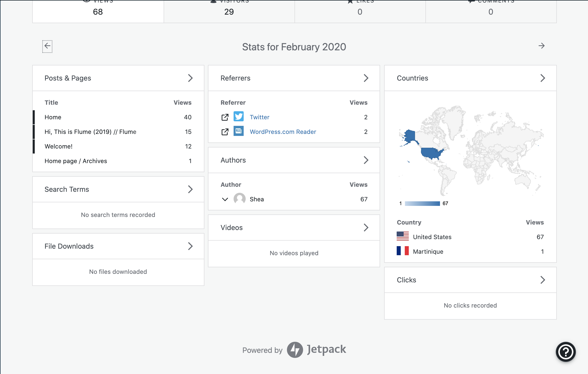
Task: Open the WordPress.com Reader referrer link
Action: tap(283, 132)
